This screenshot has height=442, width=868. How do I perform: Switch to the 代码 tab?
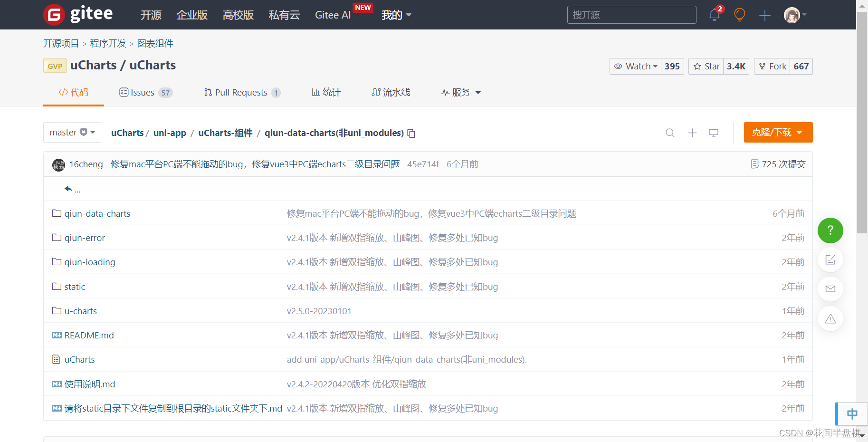tap(74, 92)
